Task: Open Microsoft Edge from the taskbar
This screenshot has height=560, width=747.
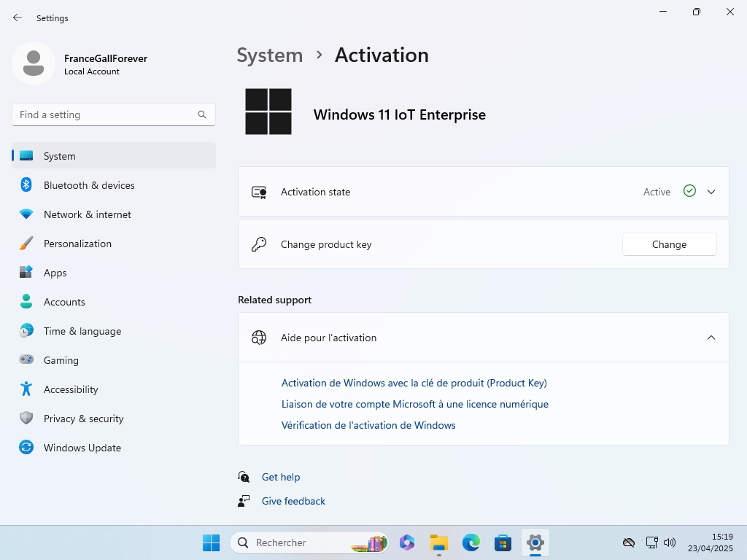Action: click(471, 542)
